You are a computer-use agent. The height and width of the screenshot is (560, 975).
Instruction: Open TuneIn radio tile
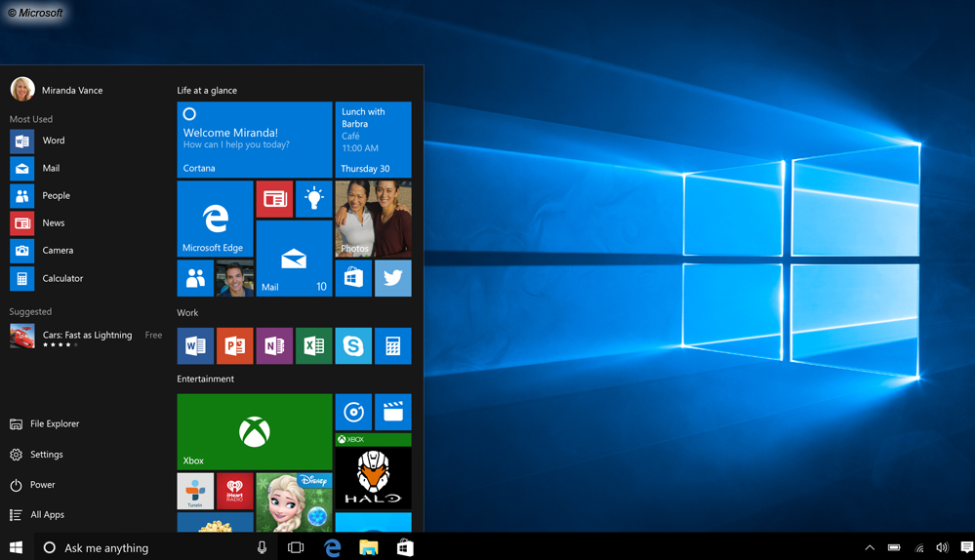195,491
